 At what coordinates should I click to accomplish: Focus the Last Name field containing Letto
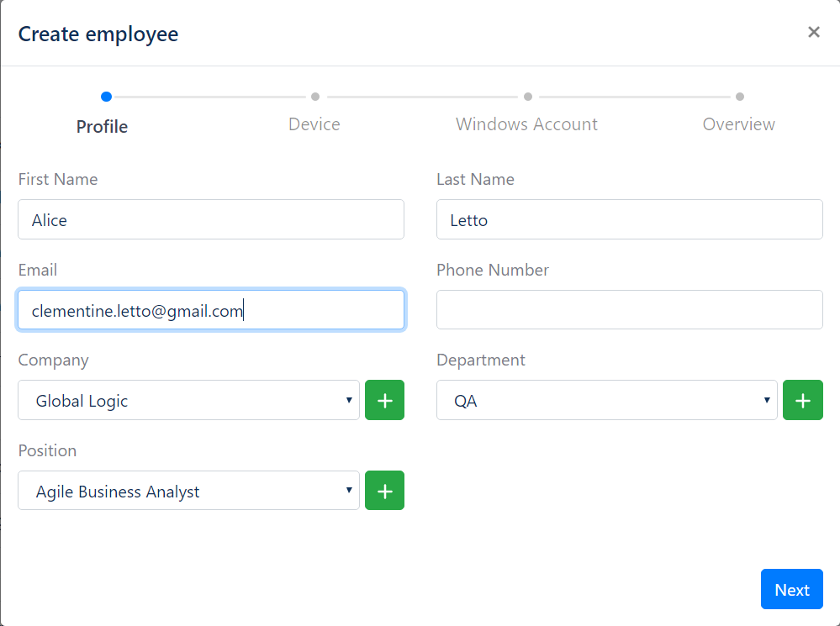pyautogui.click(x=630, y=219)
